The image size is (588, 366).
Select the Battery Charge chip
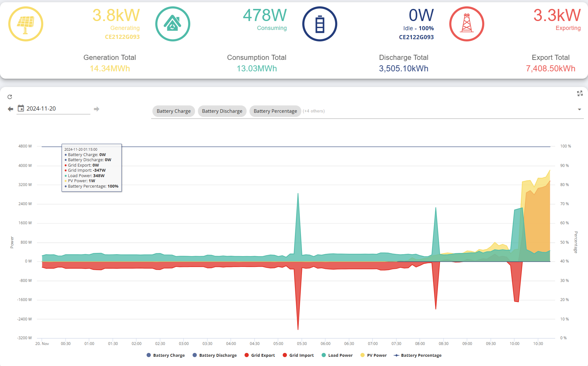tap(174, 111)
